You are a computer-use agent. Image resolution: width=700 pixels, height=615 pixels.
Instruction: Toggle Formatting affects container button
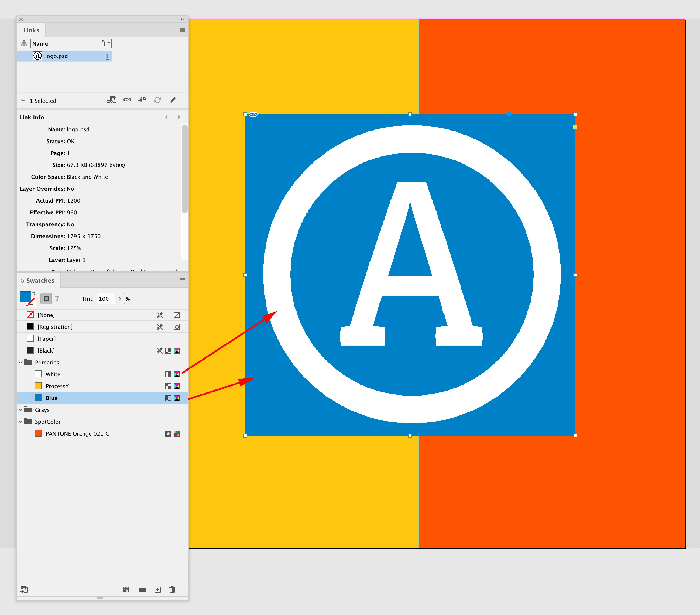pos(46,299)
